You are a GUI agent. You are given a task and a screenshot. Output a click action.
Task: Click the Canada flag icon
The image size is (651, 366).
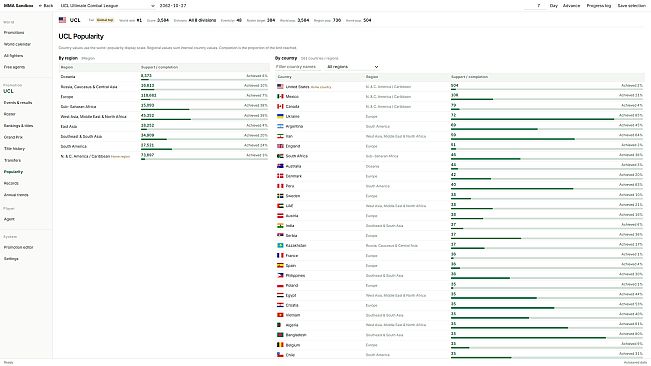pos(280,106)
